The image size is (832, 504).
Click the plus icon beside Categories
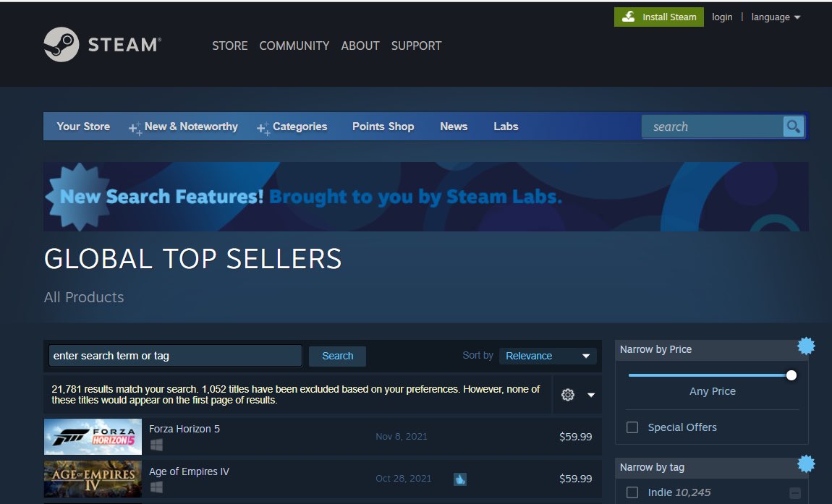click(263, 128)
